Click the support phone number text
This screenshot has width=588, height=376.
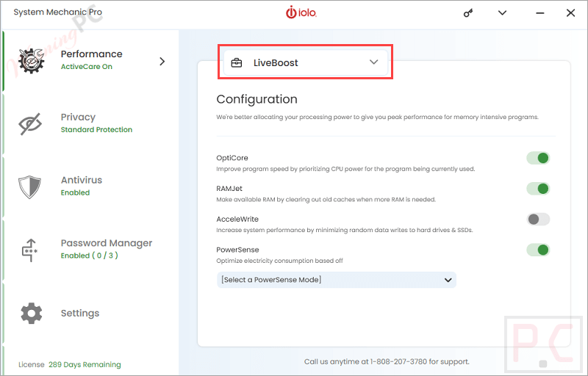coord(398,362)
